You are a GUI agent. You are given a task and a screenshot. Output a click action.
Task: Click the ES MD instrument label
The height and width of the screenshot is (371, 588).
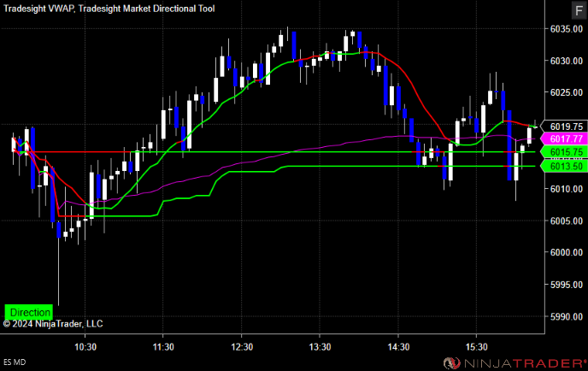pyautogui.click(x=15, y=362)
